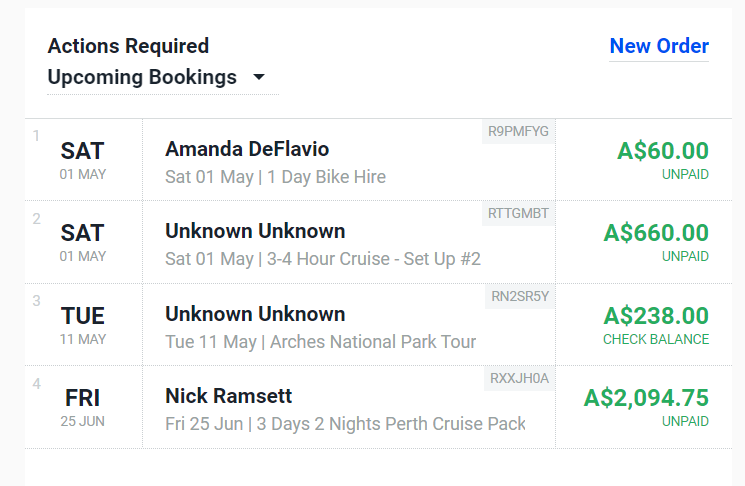The width and height of the screenshot is (745, 486).
Task: Click the New Order link
Action: click(x=658, y=46)
